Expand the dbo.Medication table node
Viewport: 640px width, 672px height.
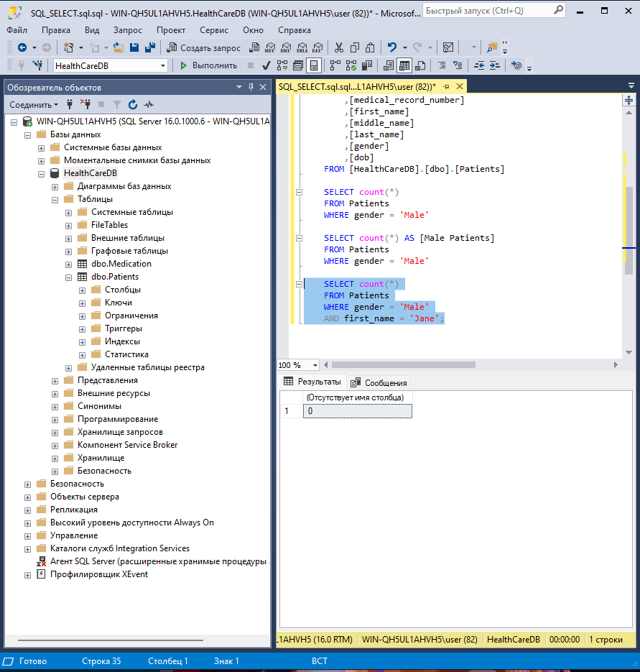[x=68, y=264]
